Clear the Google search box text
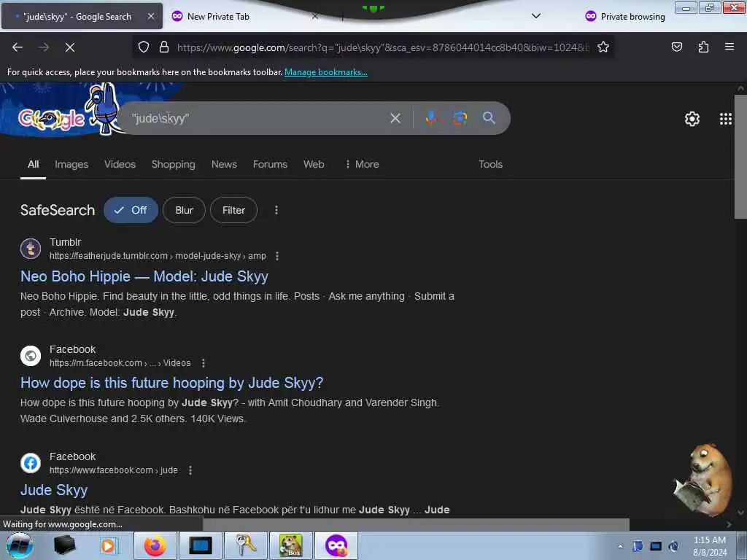 pyautogui.click(x=395, y=118)
